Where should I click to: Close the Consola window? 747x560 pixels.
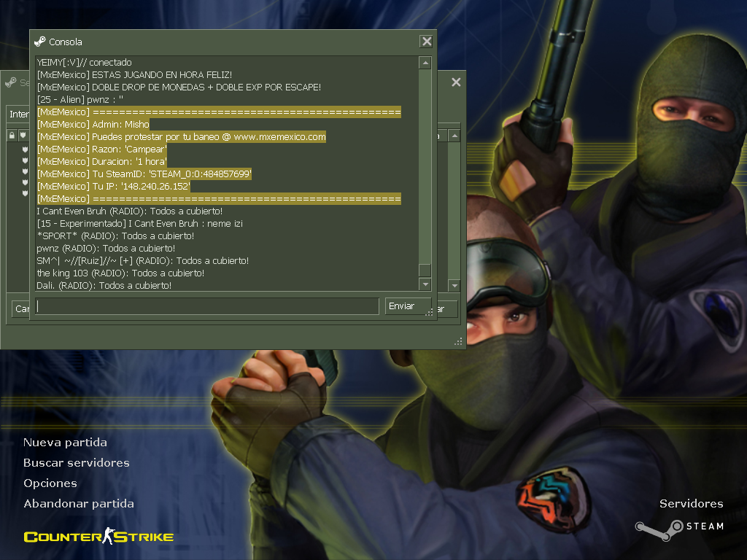[426, 42]
